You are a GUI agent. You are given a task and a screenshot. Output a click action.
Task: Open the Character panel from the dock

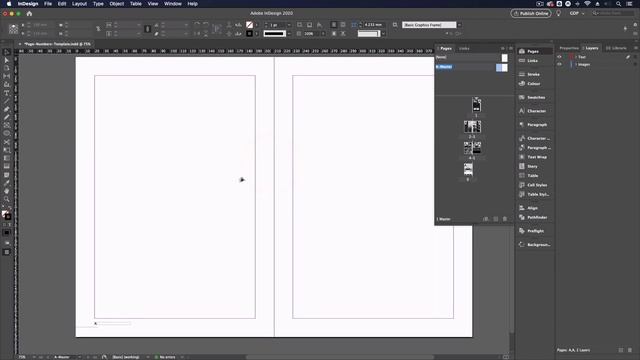(533, 111)
